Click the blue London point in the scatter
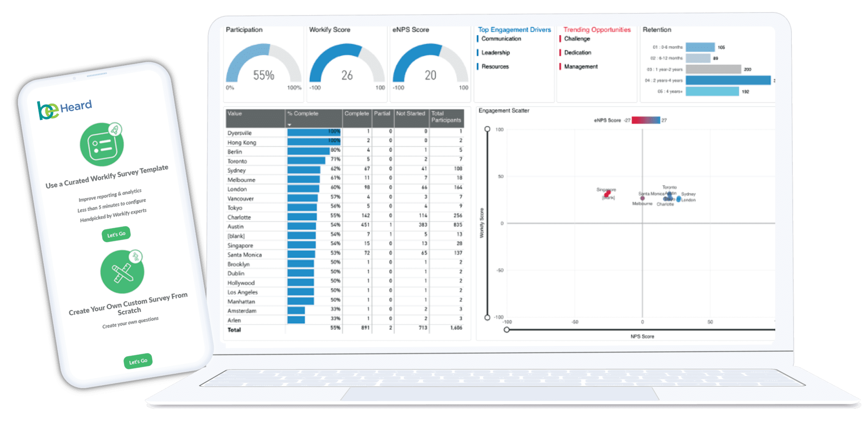Screen dimensions: 868x423 (x=679, y=199)
